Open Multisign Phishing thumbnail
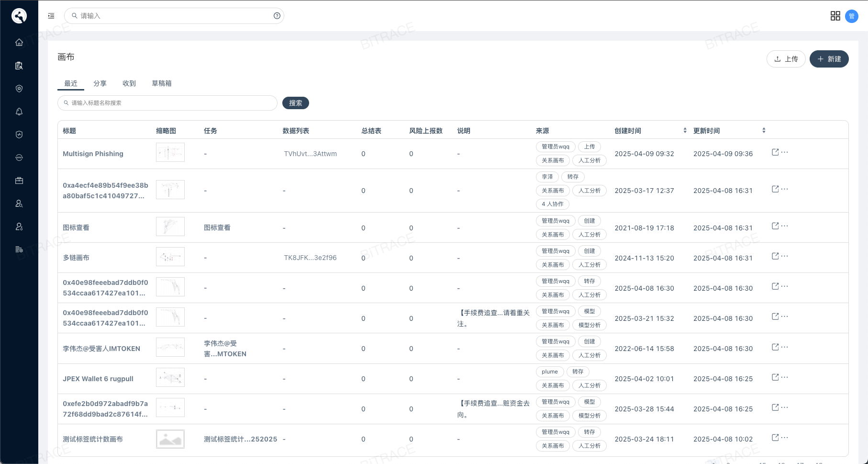The height and width of the screenshot is (464, 868). [170, 152]
